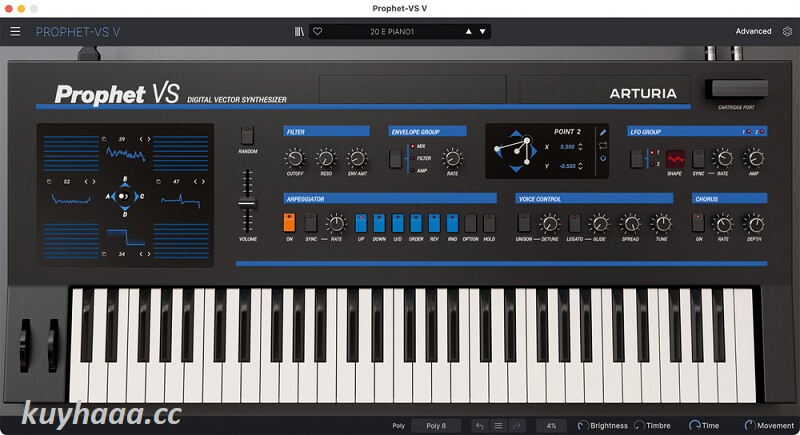Image resolution: width=800 pixels, height=435 pixels.
Task: Click the filter ENV AMT knob
Action: pyautogui.click(x=357, y=159)
